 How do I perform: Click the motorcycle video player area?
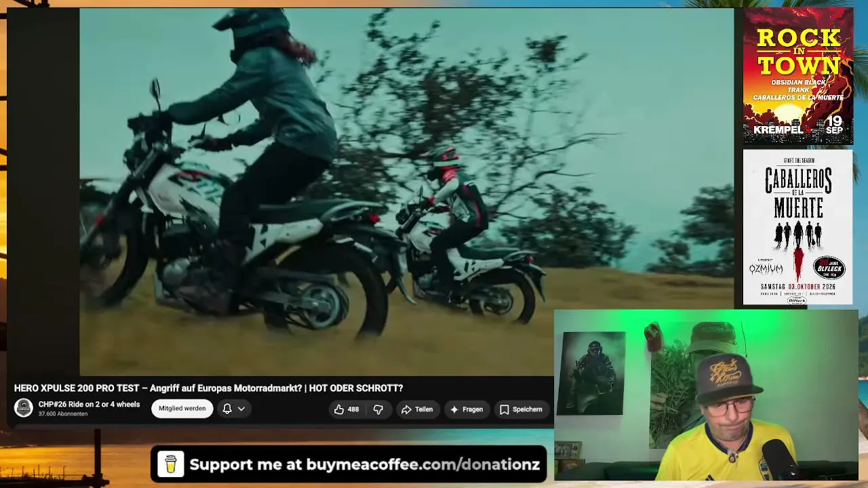(406, 191)
